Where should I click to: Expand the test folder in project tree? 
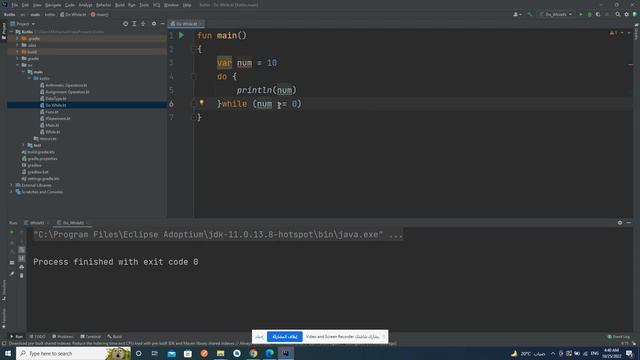23,145
